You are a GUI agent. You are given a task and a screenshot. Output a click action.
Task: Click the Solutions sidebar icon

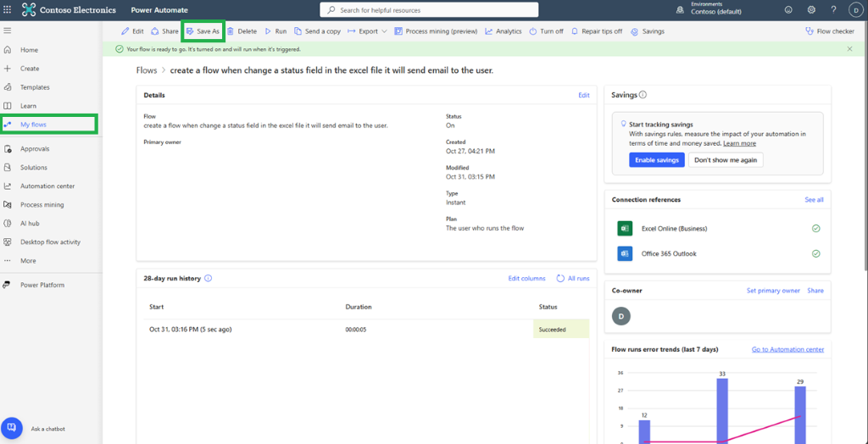click(7, 167)
